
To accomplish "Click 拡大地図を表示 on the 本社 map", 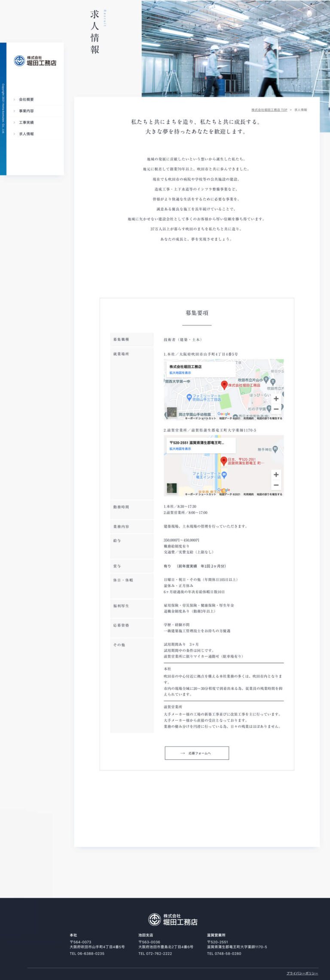I will [180, 373].
